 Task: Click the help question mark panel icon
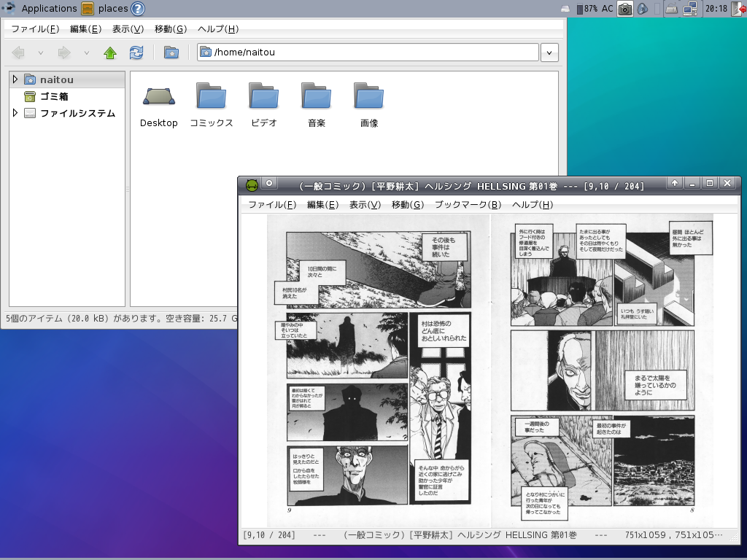137,9
